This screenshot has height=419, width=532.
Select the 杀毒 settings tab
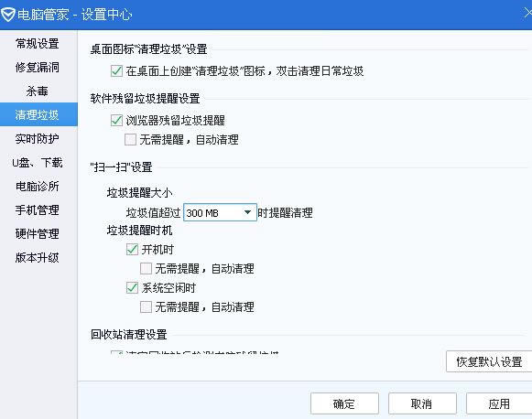pyautogui.click(x=38, y=91)
